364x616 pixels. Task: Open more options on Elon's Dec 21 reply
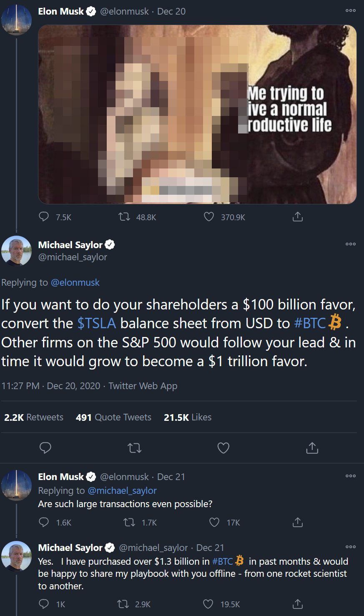(351, 476)
